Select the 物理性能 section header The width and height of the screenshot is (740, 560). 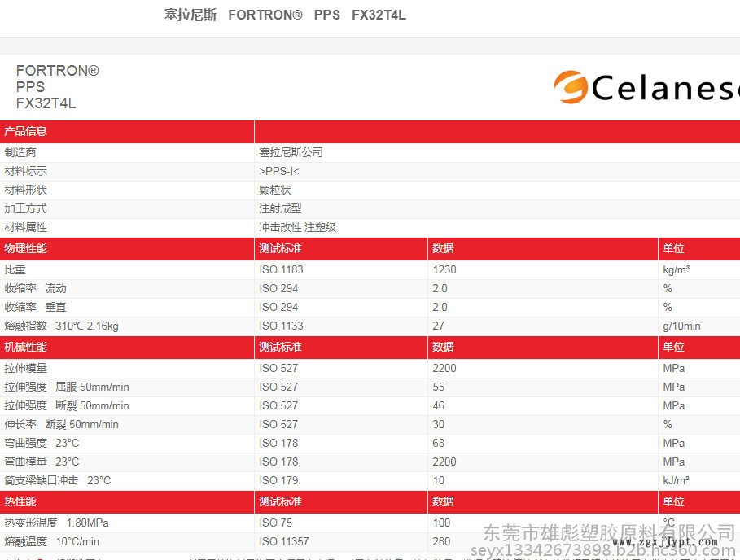click(26, 248)
